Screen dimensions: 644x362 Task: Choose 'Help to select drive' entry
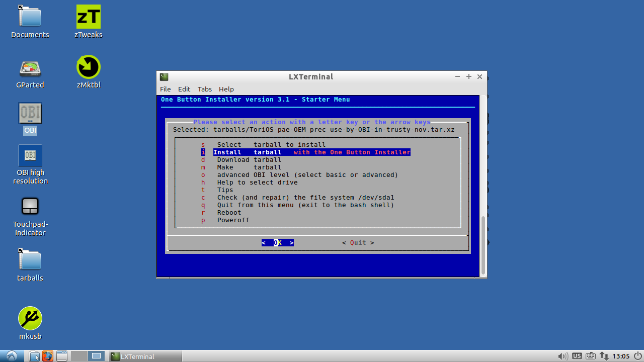[250, 183]
